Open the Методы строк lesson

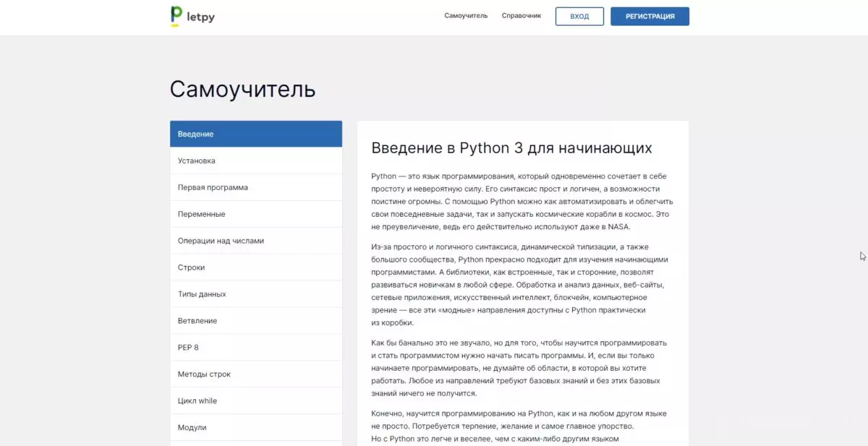point(256,374)
